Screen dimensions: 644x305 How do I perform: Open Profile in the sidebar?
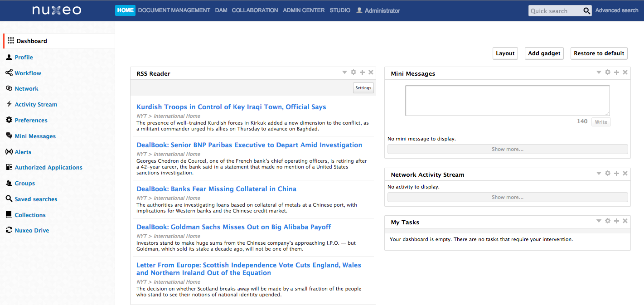click(24, 57)
